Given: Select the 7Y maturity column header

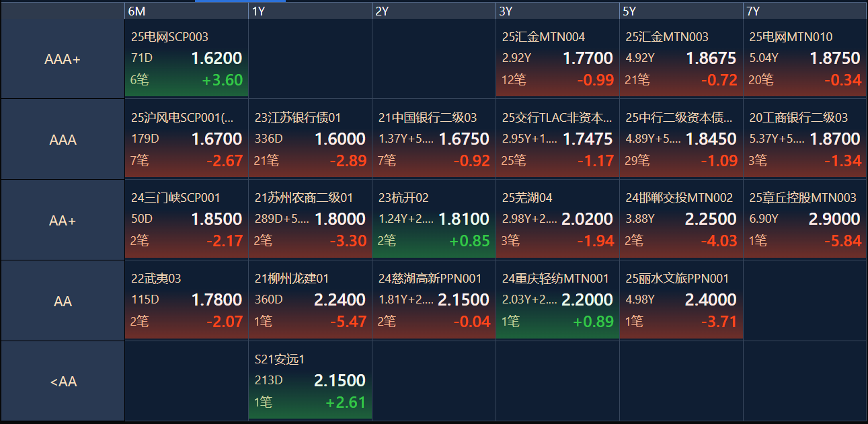Looking at the screenshot, I should coord(805,11).
